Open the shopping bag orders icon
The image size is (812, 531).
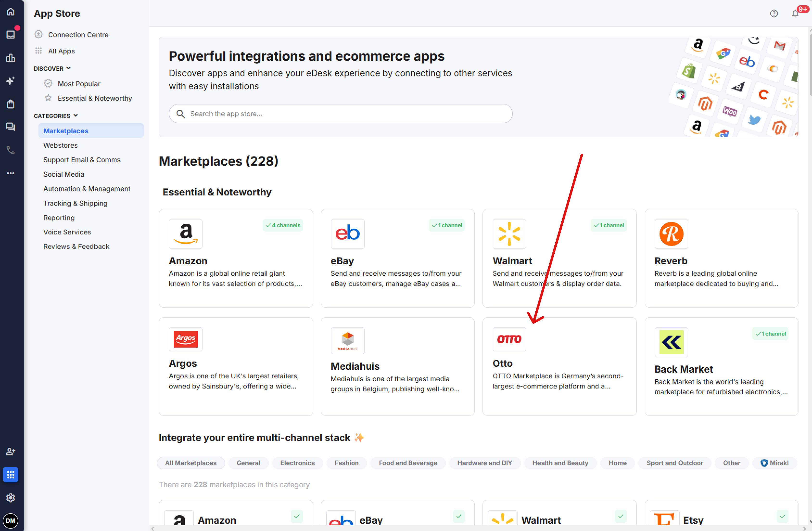coord(11,104)
